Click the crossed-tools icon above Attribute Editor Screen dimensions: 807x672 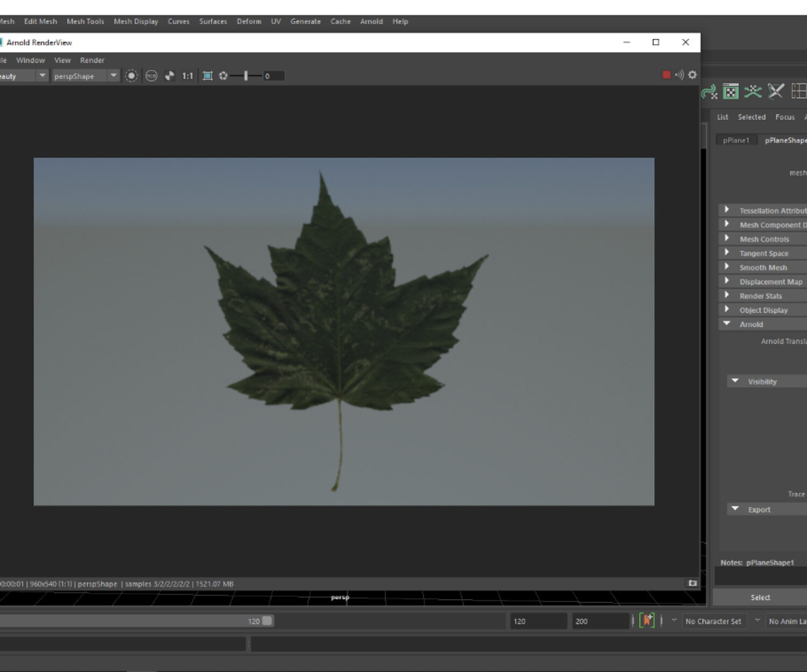coord(775,92)
